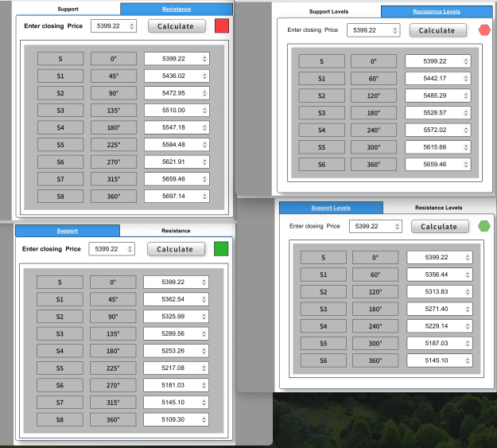Click 240° button in red-hexagon panel
This screenshot has width=497, height=448.
pyautogui.click(x=374, y=130)
